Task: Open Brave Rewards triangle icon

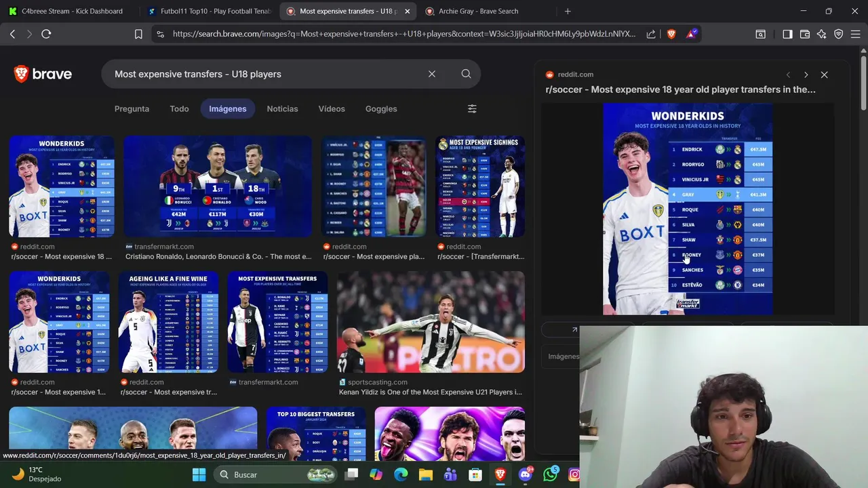Action: 692,34
